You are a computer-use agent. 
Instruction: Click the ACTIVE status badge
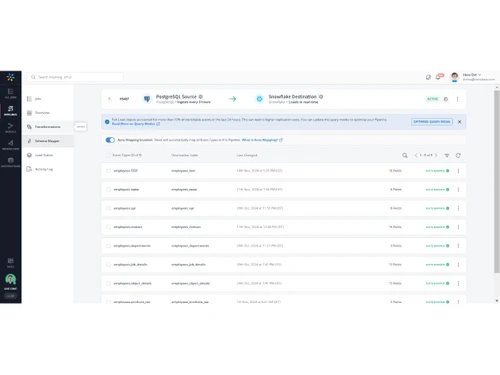(433, 99)
